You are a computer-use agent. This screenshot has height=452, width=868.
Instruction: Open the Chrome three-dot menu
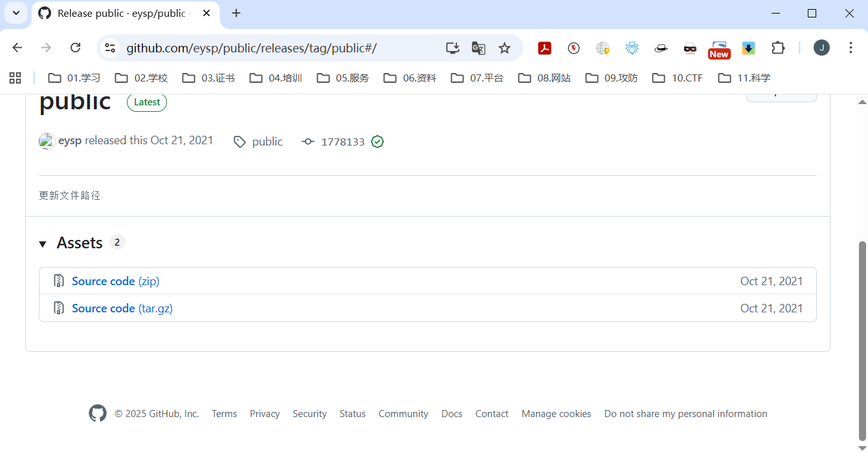click(x=851, y=47)
